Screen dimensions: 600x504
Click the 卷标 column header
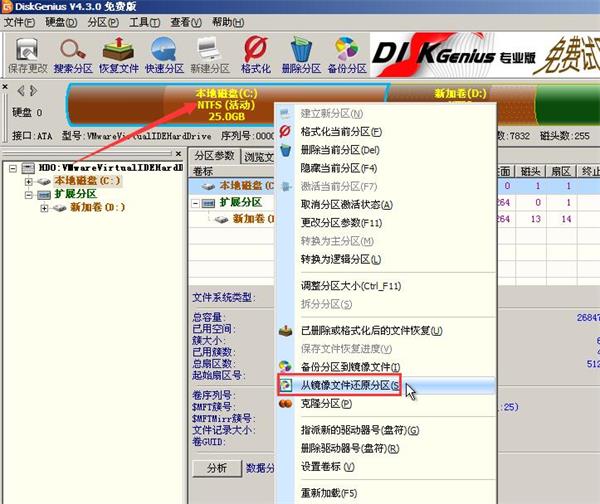203,171
